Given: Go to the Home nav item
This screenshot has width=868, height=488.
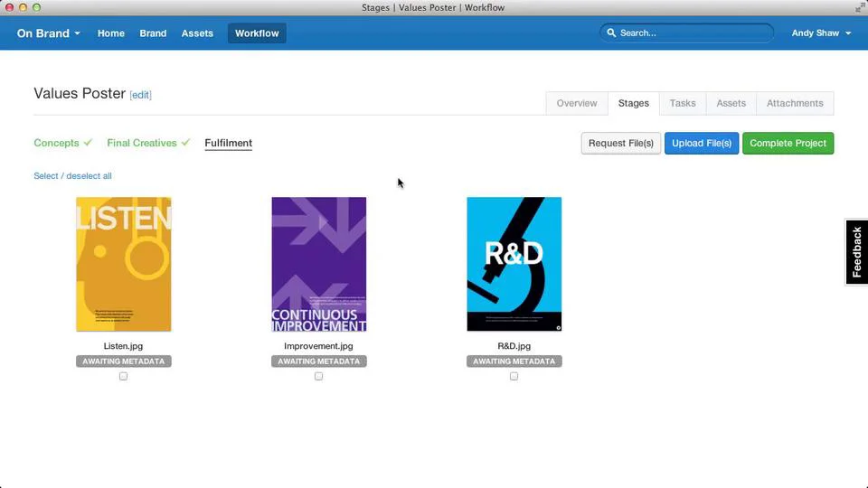Looking at the screenshot, I should tap(110, 33).
